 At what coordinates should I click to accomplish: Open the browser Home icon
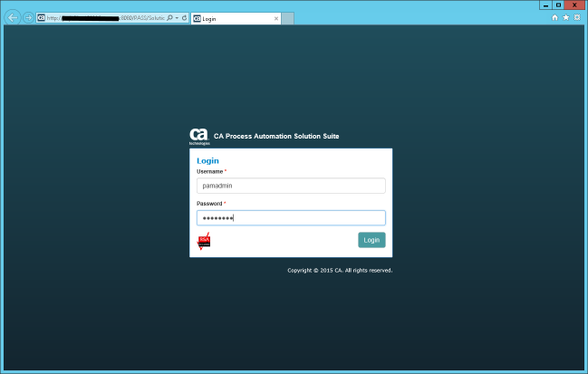(x=555, y=17)
